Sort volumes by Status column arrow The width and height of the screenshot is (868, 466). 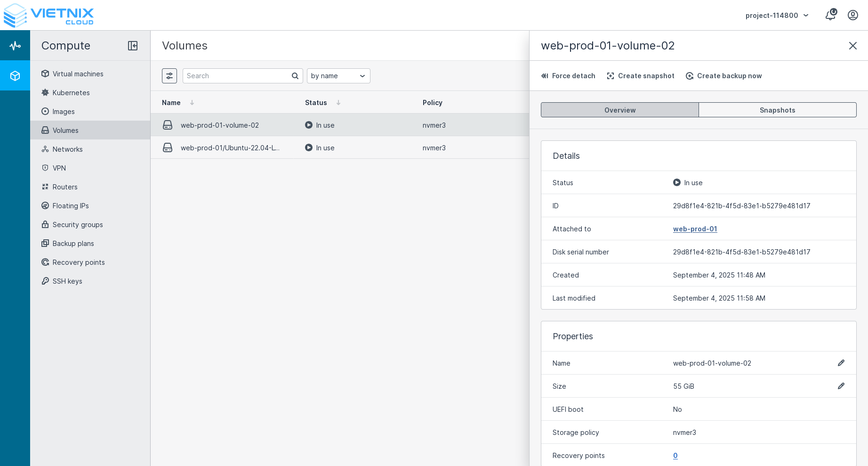pyautogui.click(x=338, y=103)
